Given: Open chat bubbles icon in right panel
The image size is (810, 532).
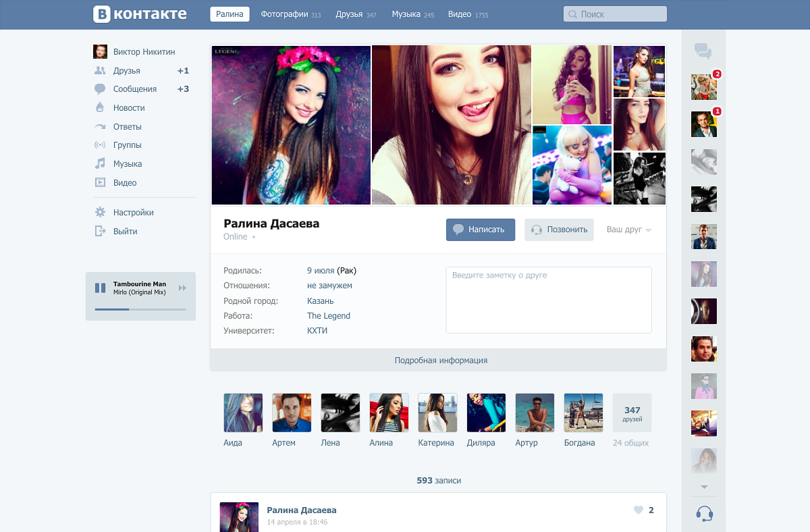Looking at the screenshot, I should click(703, 51).
